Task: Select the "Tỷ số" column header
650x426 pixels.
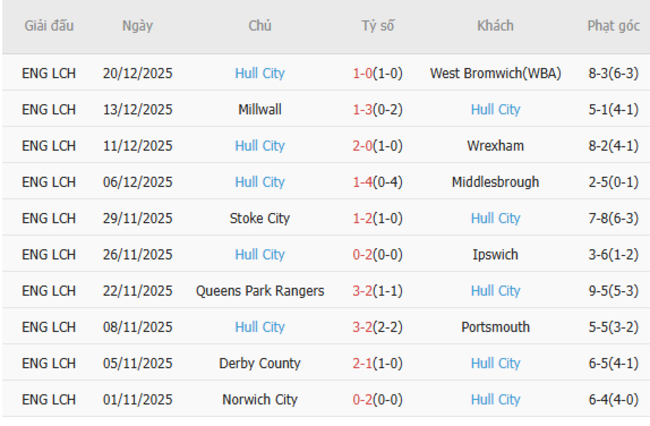Action: pyautogui.click(x=377, y=26)
